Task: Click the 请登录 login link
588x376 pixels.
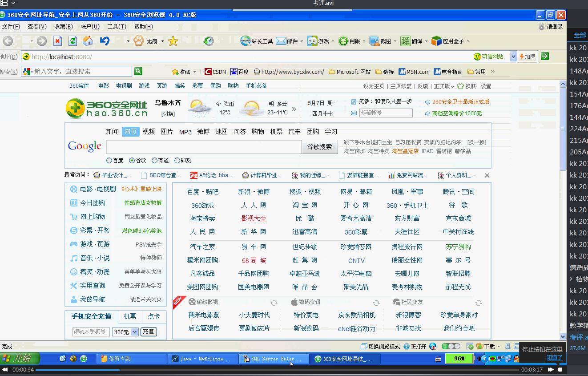Action: 554,27
